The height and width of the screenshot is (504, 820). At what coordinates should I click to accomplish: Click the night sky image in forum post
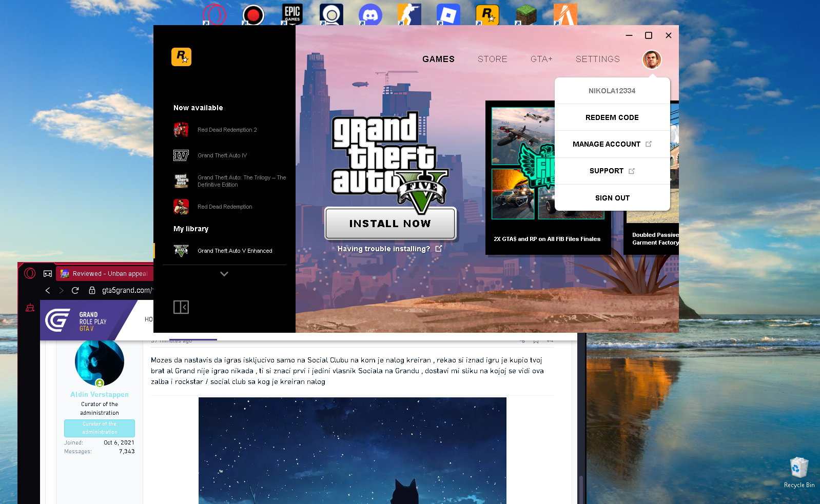click(x=353, y=451)
